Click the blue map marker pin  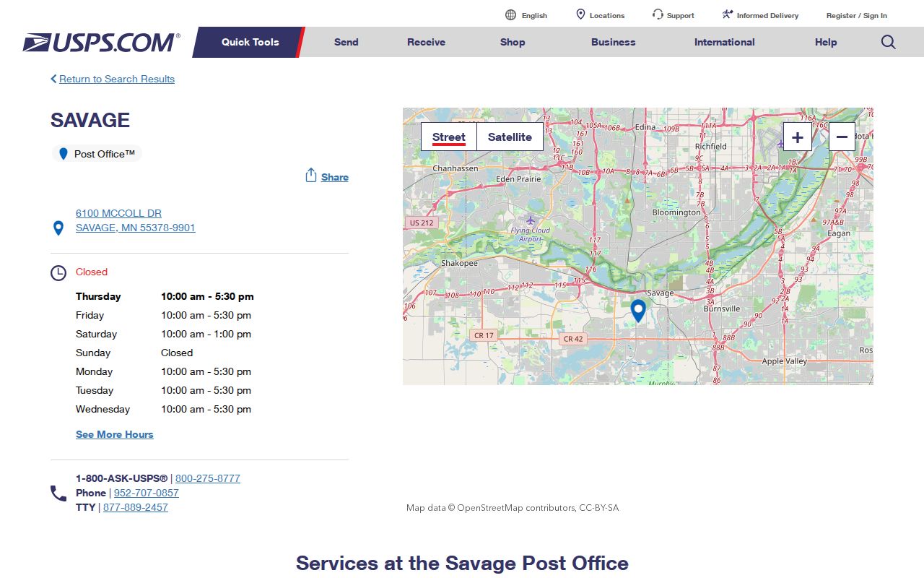coord(638,311)
